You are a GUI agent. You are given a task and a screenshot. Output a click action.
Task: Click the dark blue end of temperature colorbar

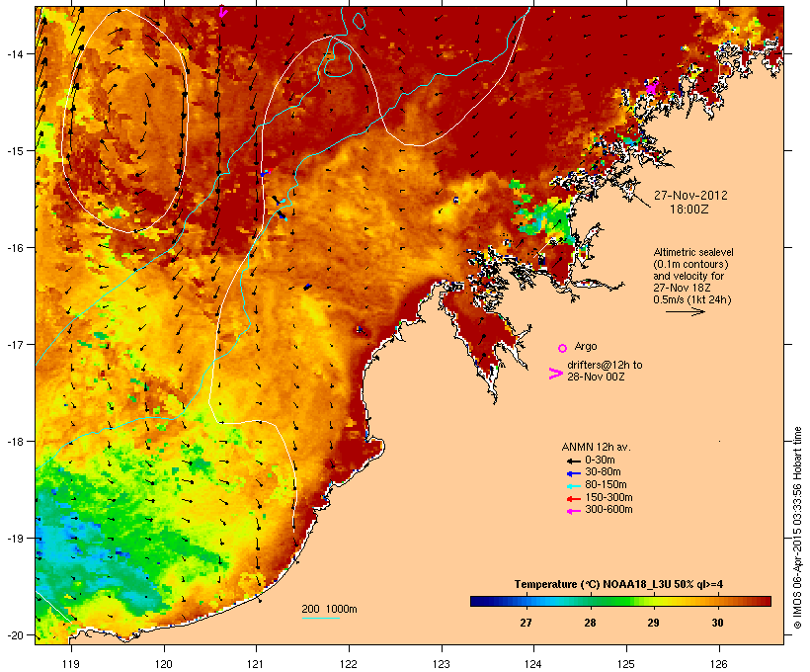(478, 601)
